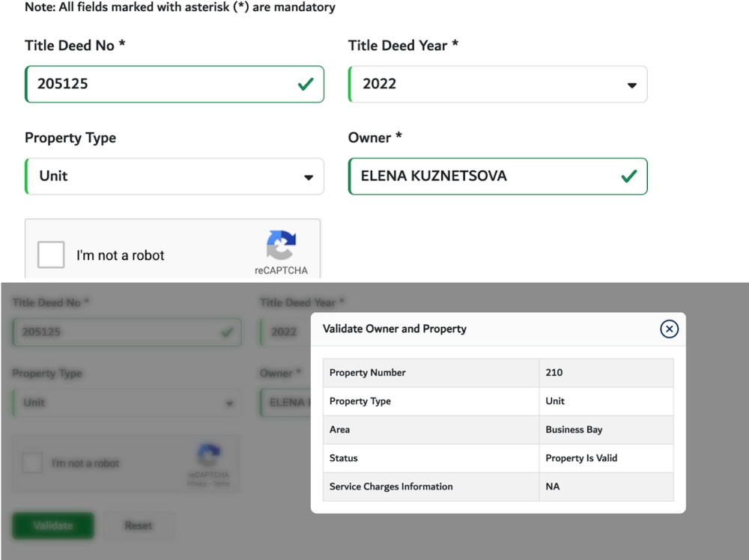This screenshot has width=749, height=560.
Task: Click the Business Bay area cell in the dialog
Action: 574,430
